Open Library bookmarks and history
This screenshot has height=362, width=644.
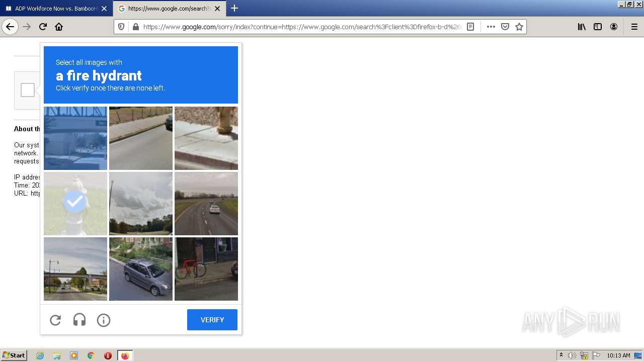tap(582, 27)
